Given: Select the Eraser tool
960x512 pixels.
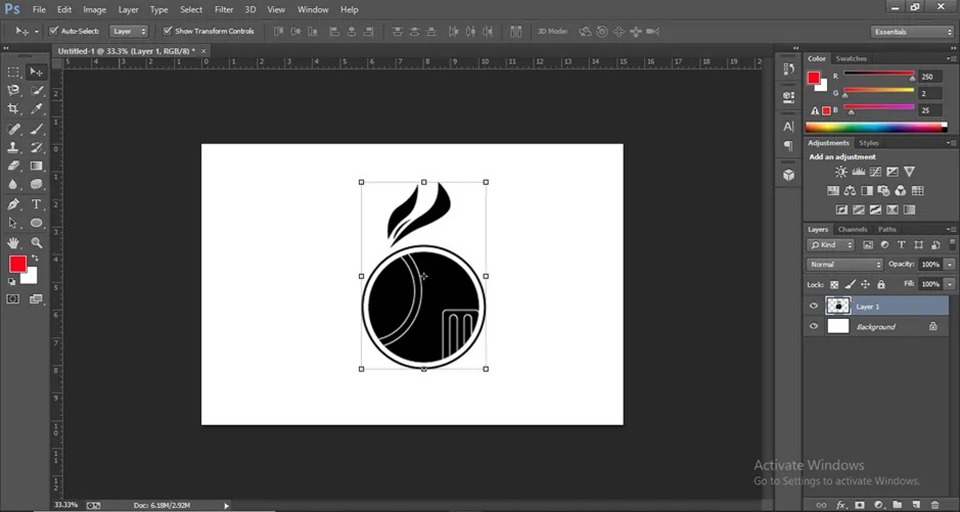Looking at the screenshot, I should click(x=14, y=166).
